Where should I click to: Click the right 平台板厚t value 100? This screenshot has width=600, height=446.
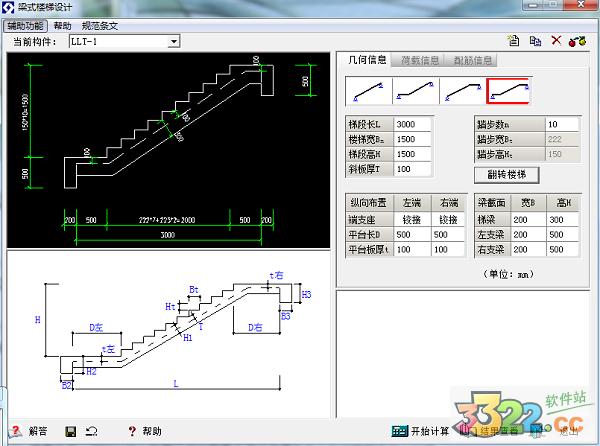click(448, 249)
